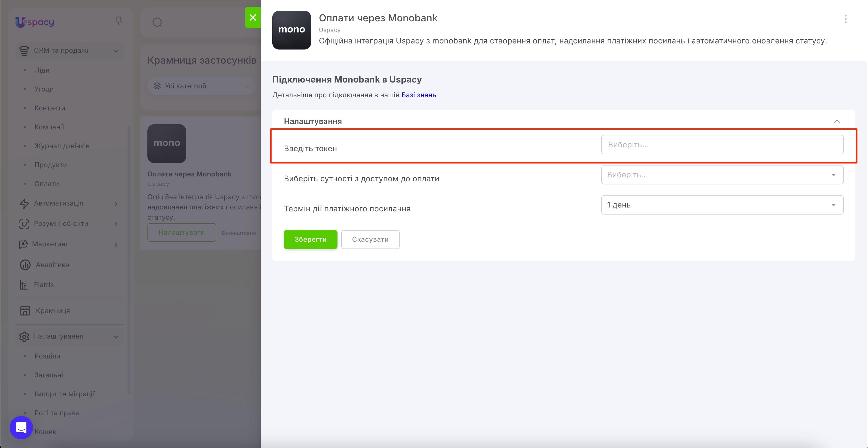Open the Базі знань link

pos(418,95)
